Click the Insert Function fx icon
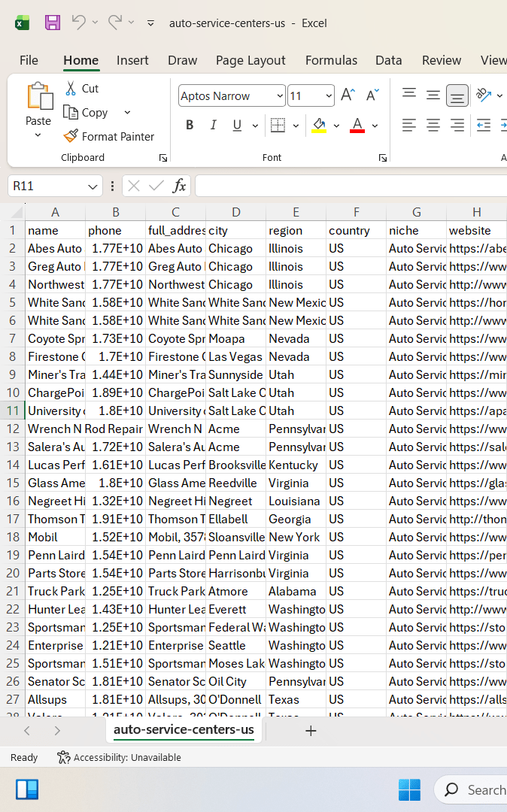 pos(179,186)
